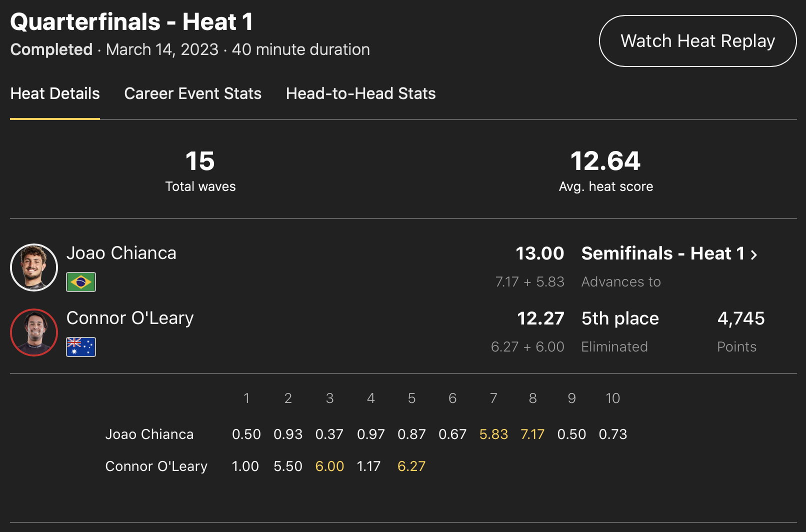This screenshot has height=532, width=806.
Task: Click the 4,745 Points value
Action: [x=741, y=318]
